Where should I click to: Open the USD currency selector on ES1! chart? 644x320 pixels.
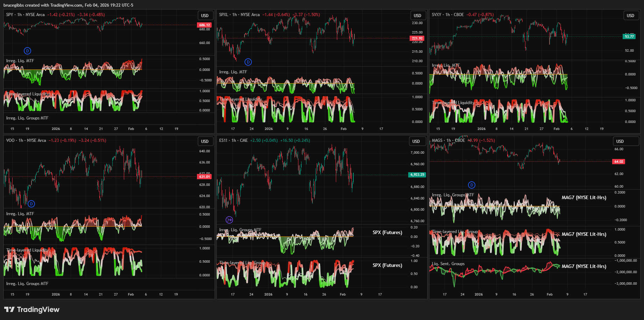coord(416,141)
